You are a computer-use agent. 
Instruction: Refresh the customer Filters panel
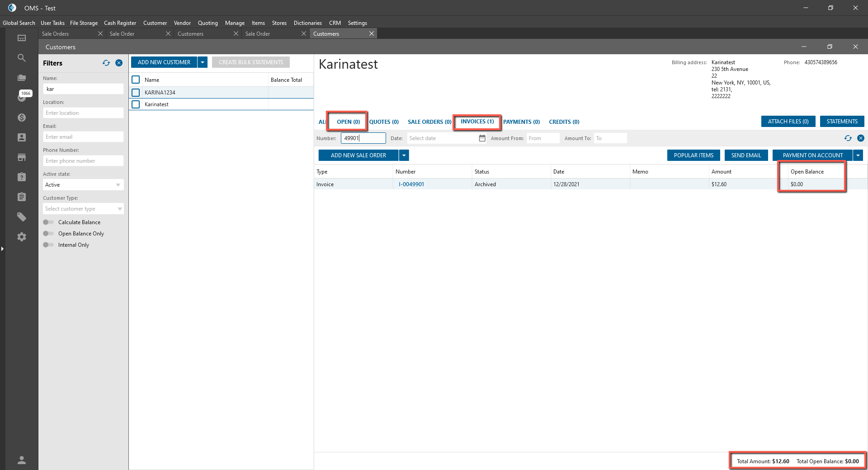pos(106,63)
